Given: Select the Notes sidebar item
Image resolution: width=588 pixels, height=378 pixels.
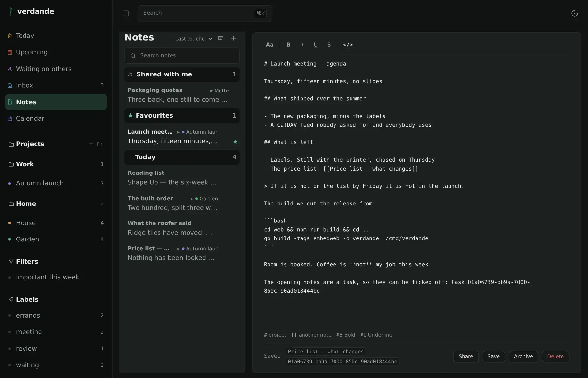Looking at the screenshot, I should pyautogui.click(x=56, y=102).
